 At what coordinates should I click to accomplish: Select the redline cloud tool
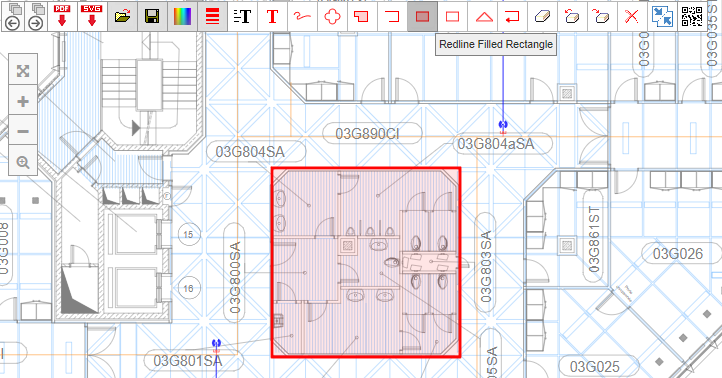click(332, 16)
